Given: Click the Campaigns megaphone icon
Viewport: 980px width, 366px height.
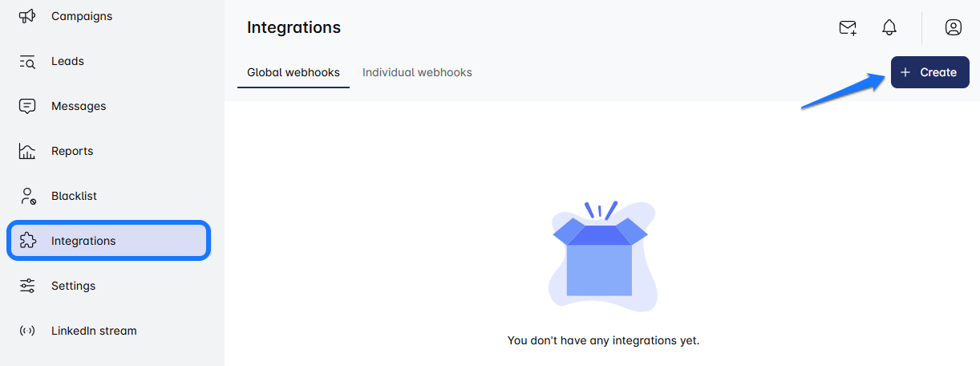Looking at the screenshot, I should pos(27,16).
